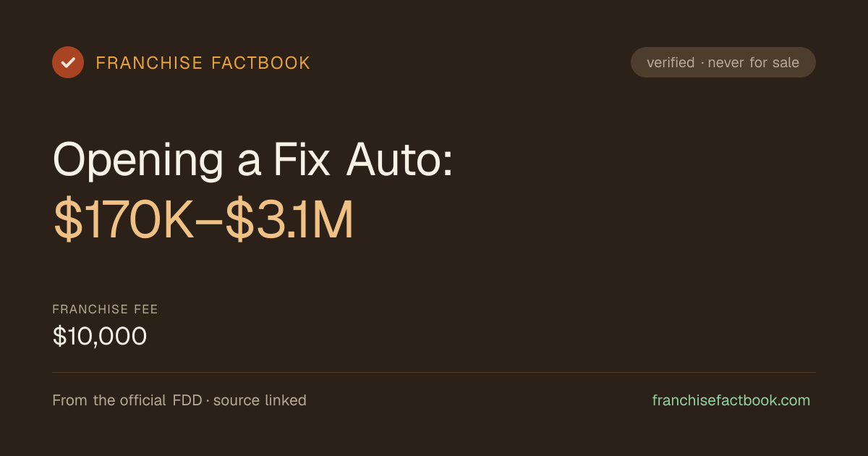Click the 'Opening a Fix Auto:' headline

(x=253, y=160)
